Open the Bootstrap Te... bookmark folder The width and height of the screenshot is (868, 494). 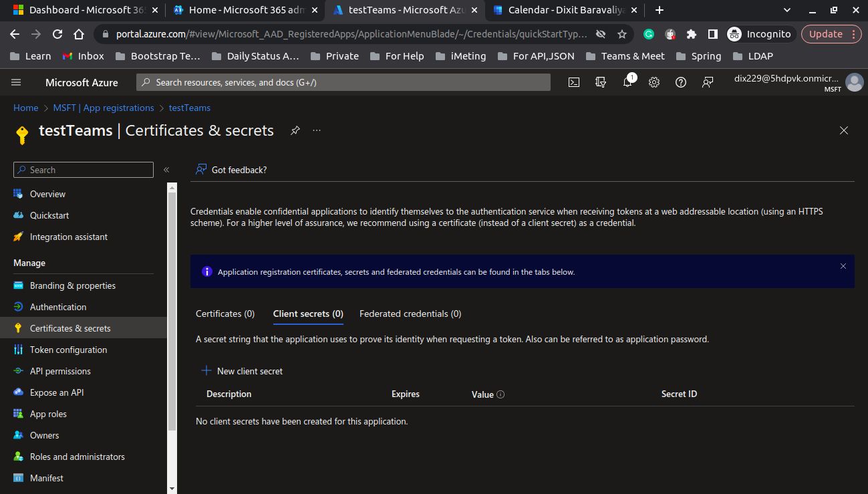pos(157,56)
